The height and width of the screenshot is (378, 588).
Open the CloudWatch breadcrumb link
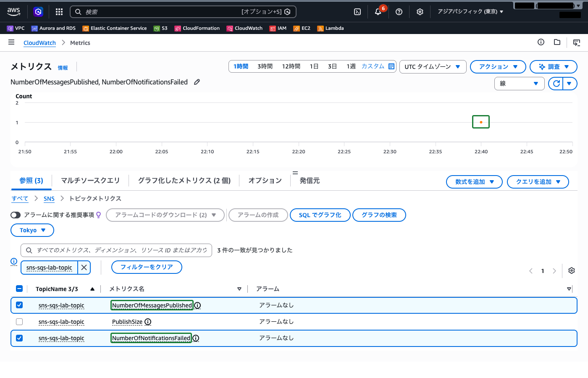pos(39,43)
